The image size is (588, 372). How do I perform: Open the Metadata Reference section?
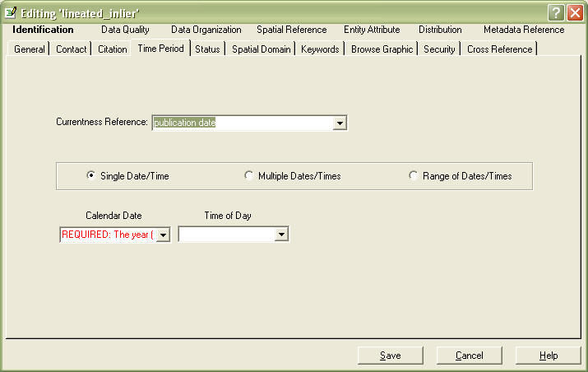pos(524,30)
